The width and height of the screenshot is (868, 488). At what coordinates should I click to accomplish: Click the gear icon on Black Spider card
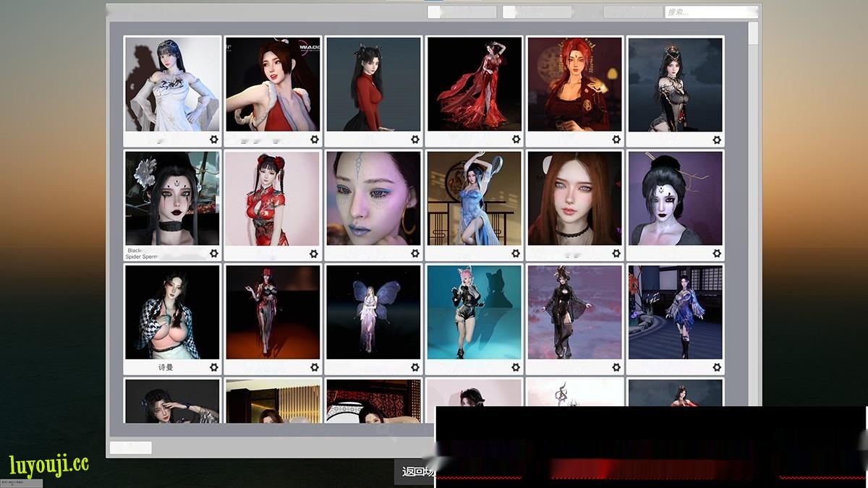213,253
